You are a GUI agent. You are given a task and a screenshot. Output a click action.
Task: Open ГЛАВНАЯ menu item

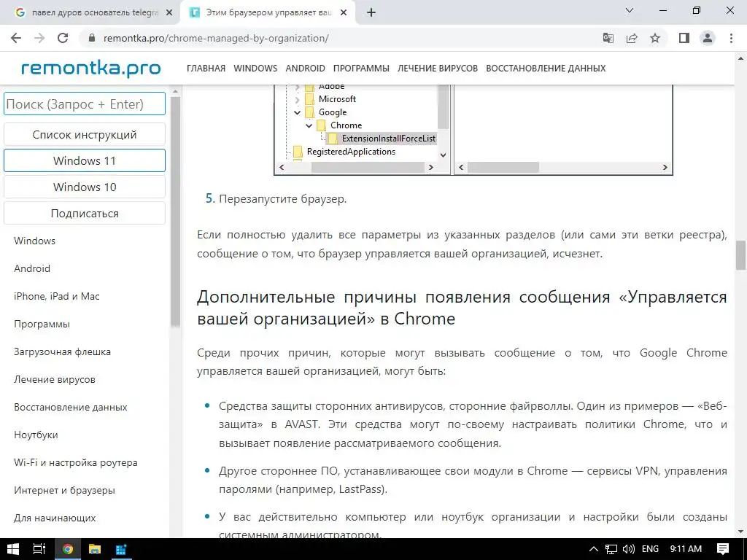point(206,68)
